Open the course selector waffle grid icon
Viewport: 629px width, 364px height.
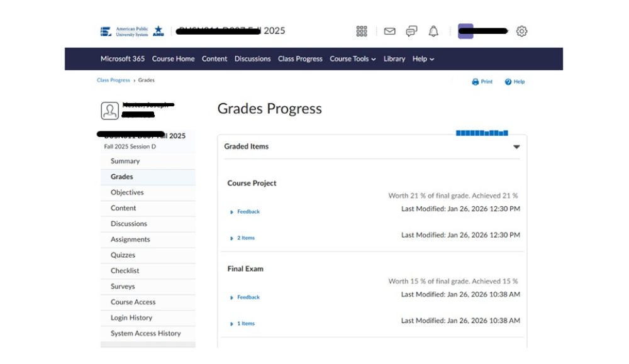coord(362,31)
